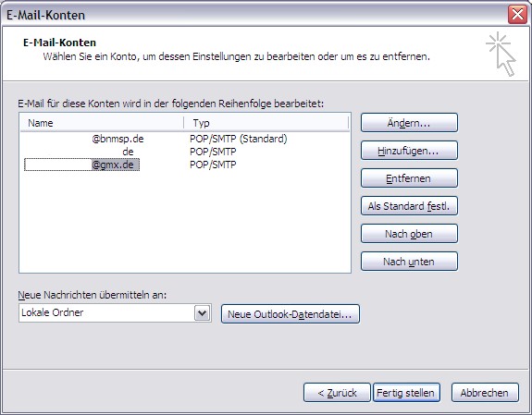Viewport: 532px width, 415px height.
Task: Add a new account with Hinzufügen...
Action: tap(409, 151)
